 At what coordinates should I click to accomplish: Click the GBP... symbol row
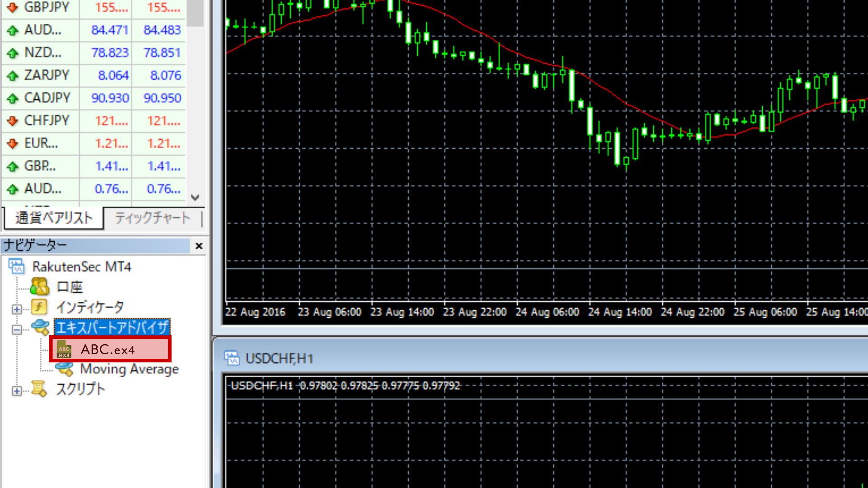[94, 166]
